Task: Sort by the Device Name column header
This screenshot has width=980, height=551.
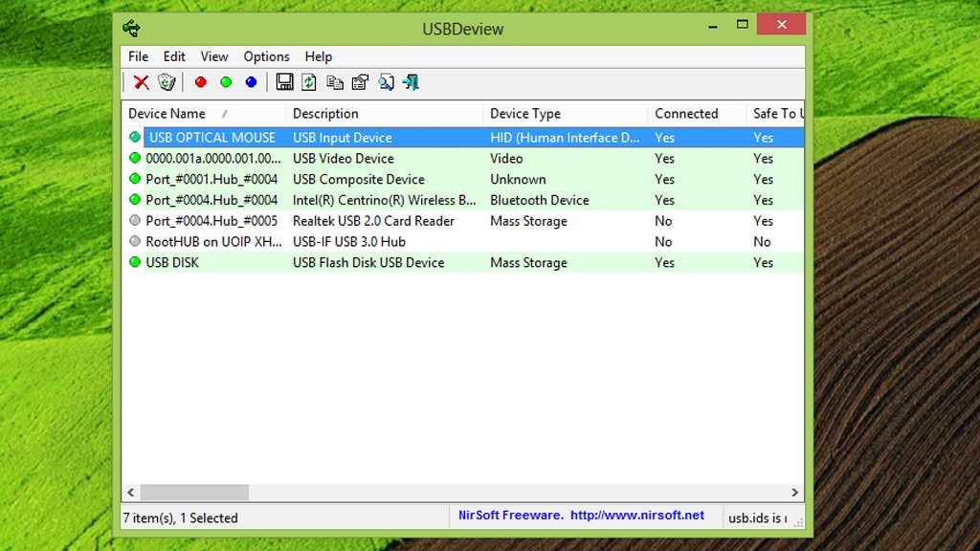Action: click(x=167, y=114)
